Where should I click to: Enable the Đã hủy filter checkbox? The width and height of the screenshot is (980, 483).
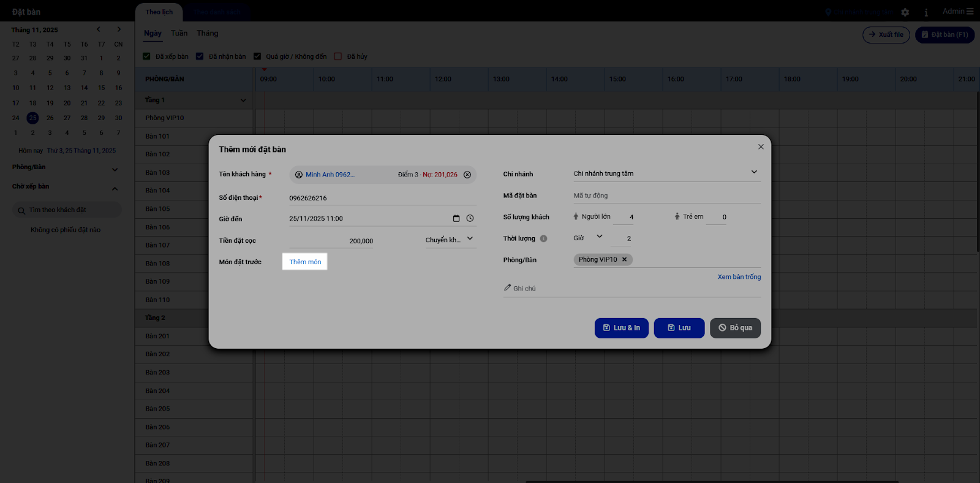(x=338, y=56)
